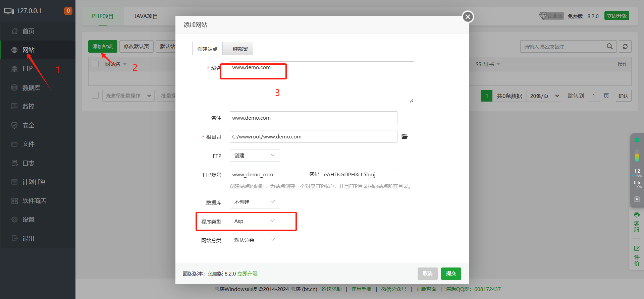644x299 pixels.
Task: Open the 首页 home icon in sidebar
Action: [14, 31]
